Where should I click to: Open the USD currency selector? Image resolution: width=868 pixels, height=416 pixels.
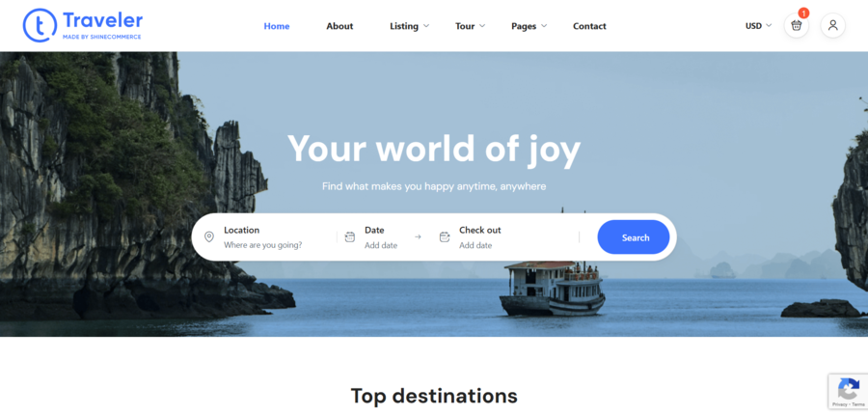[x=758, y=26]
